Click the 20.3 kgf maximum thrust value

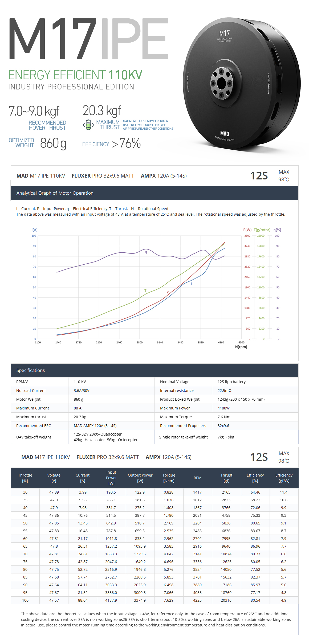(102, 110)
